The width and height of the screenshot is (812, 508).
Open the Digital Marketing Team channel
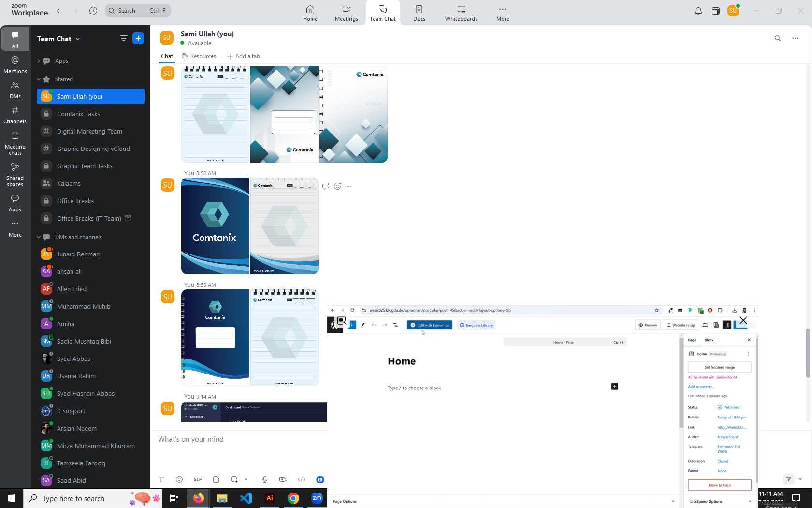(x=90, y=131)
